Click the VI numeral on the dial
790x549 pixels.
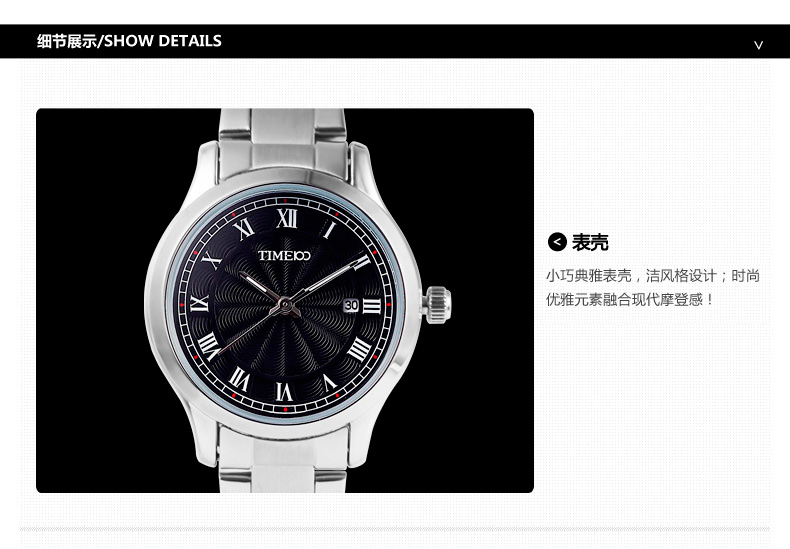284,391
